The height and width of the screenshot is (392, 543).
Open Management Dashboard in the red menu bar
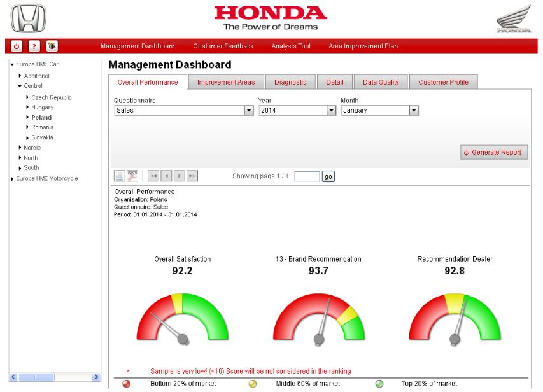coord(138,46)
